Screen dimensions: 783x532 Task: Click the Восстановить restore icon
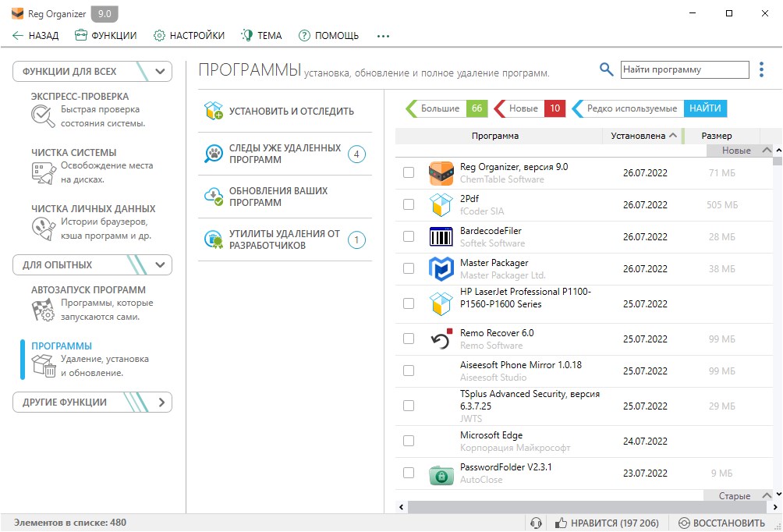pyautogui.click(x=684, y=523)
